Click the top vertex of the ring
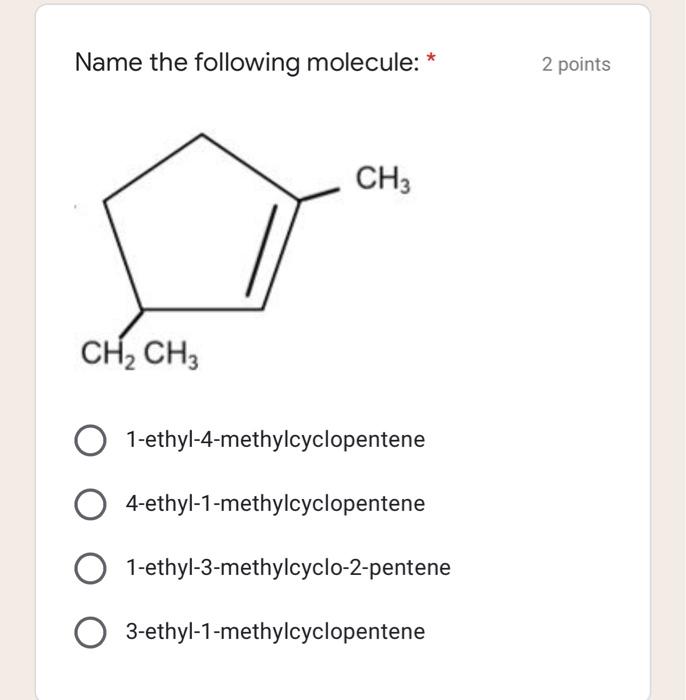 [202, 134]
